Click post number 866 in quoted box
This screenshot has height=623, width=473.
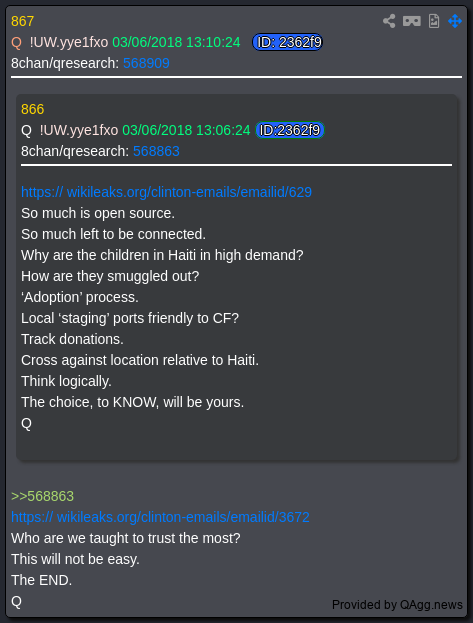[x=33, y=109]
